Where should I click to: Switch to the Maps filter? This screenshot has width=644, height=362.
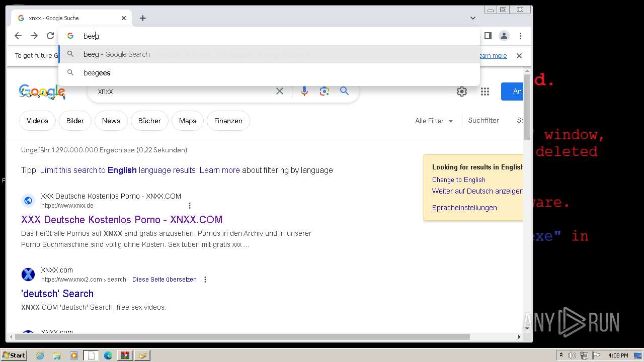187,121
